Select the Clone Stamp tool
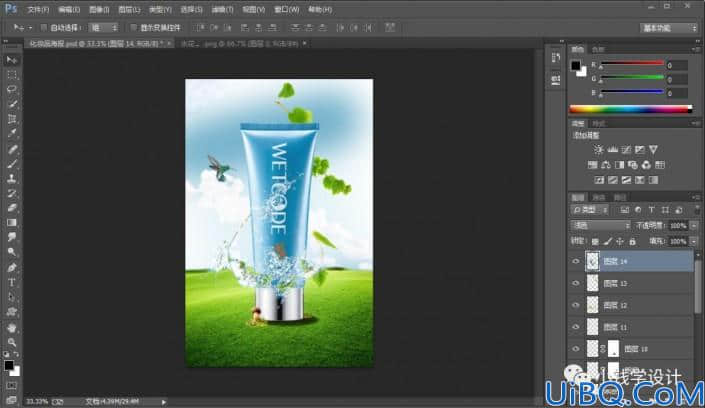The width and height of the screenshot is (705, 408). pyautogui.click(x=12, y=178)
